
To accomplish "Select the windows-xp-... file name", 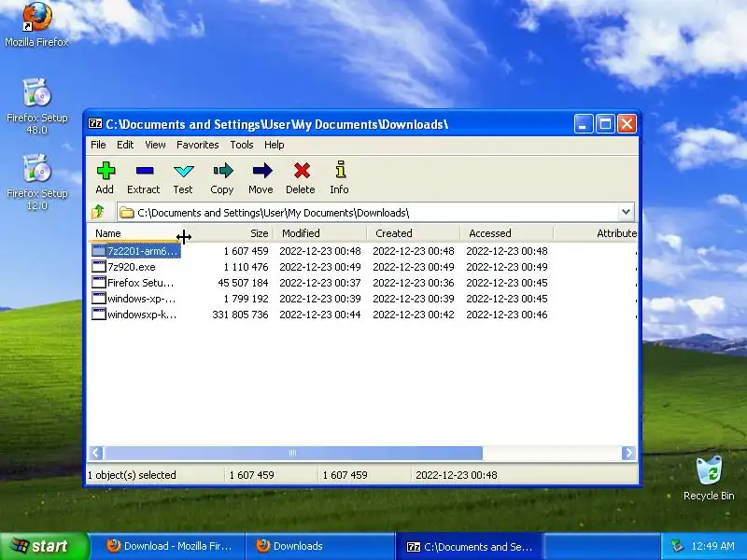I will [x=142, y=299].
